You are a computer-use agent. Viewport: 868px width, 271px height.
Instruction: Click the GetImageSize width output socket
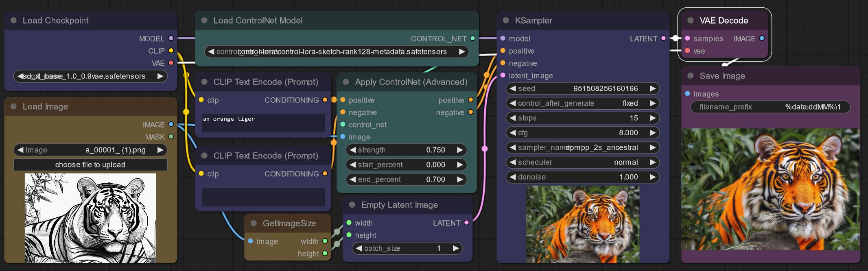[x=325, y=241]
